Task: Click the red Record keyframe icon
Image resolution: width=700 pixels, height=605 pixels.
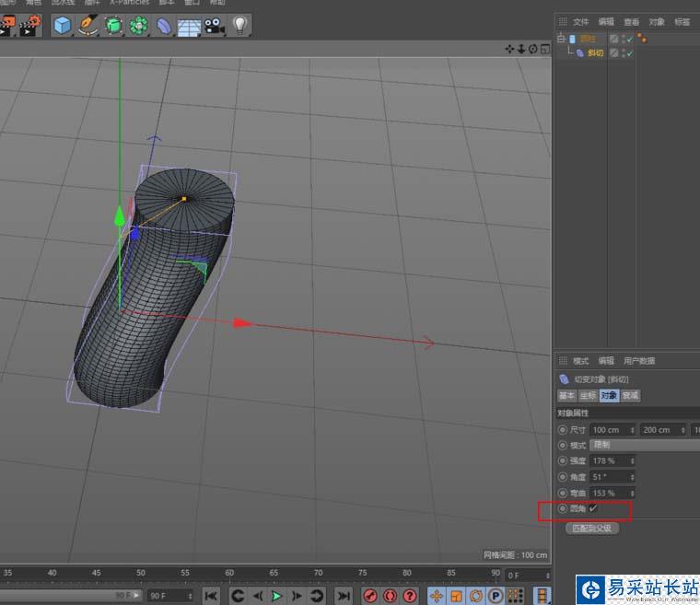Action: [x=370, y=596]
